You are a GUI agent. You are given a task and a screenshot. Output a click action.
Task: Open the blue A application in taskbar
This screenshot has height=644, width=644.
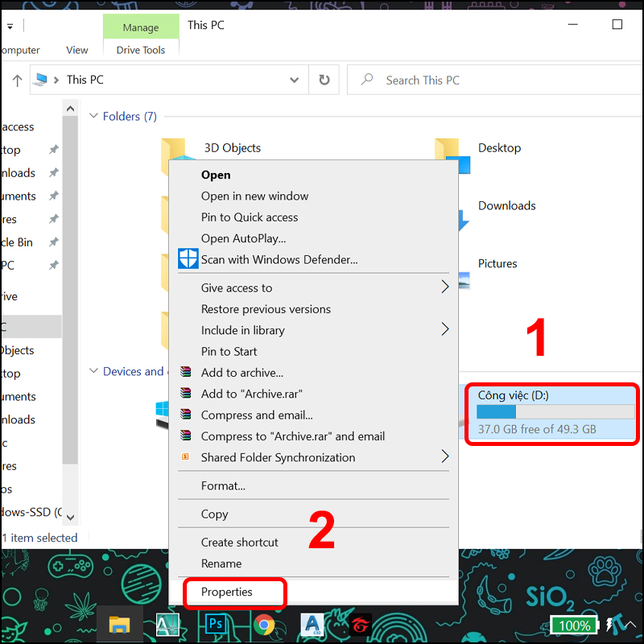312,625
